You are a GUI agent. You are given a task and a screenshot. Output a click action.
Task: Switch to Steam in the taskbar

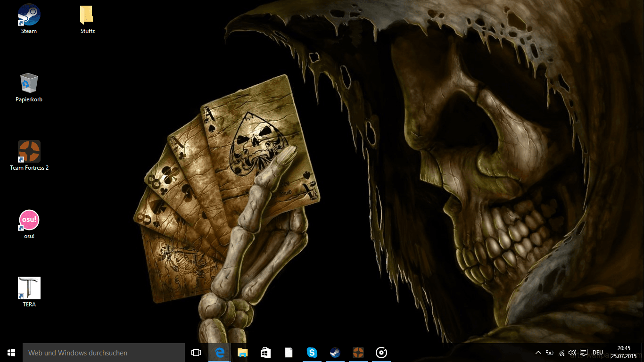335,353
